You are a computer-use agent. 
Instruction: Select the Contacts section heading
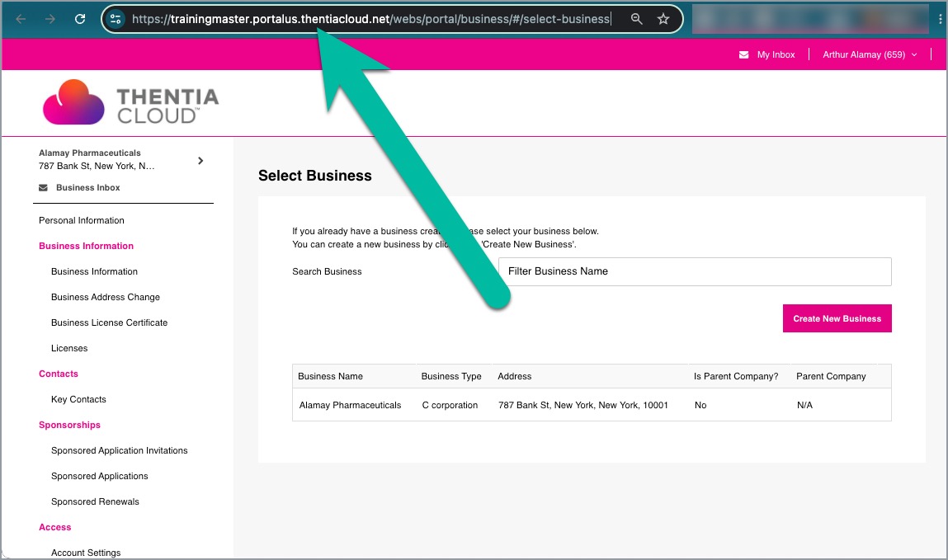tap(58, 374)
